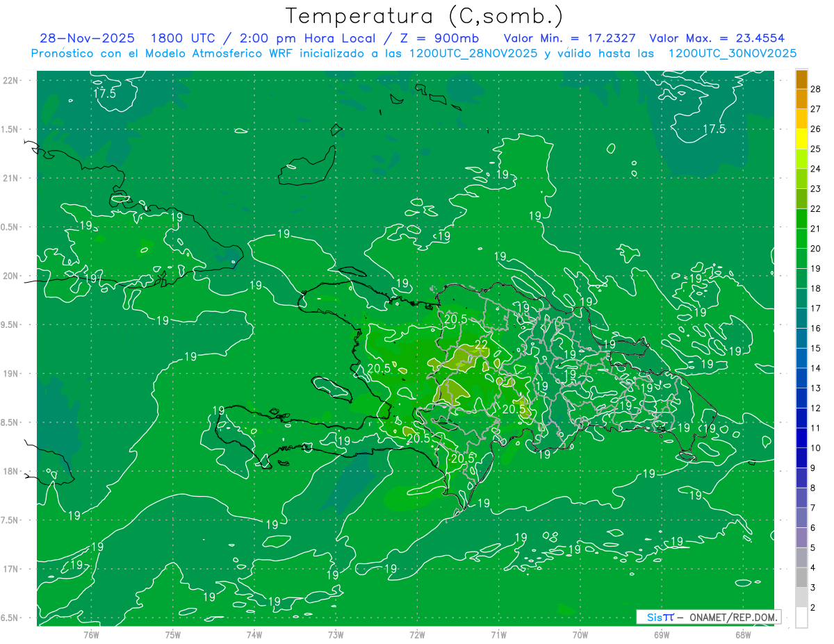
Task: Select the orange swatch between 27 and 28
Action: [x=801, y=99]
